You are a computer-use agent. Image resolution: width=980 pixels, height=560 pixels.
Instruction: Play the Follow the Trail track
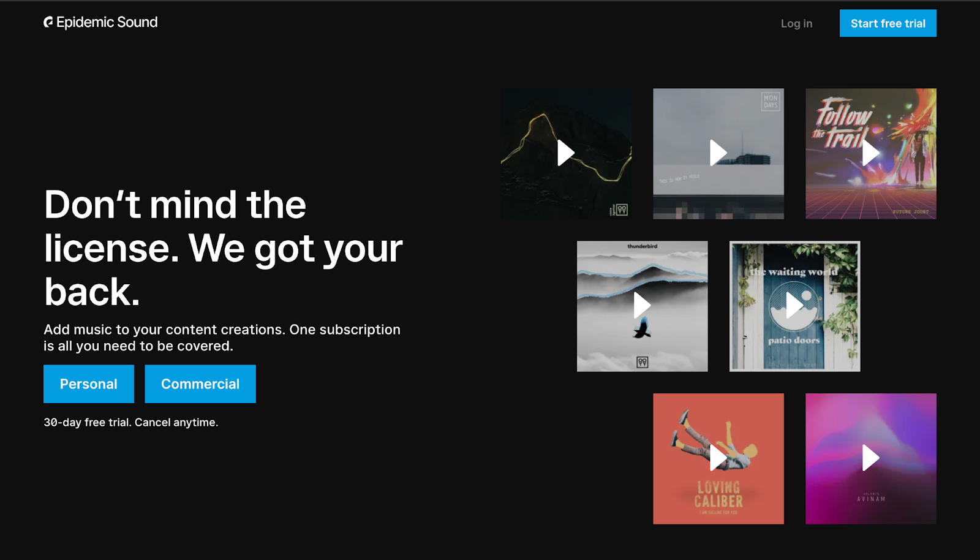click(870, 153)
